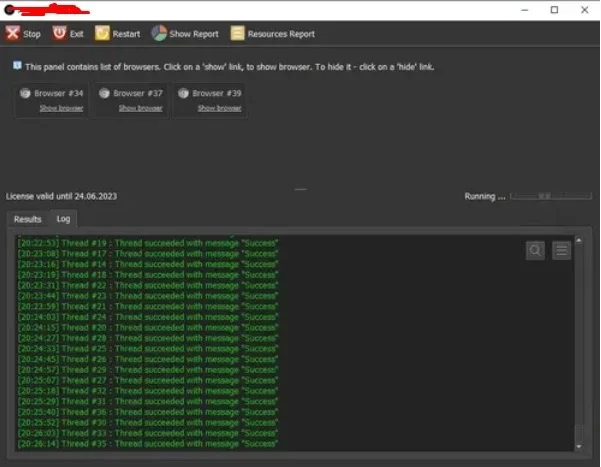601x467 pixels.
Task: Click the red Stop icon
Action: tap(12, 33)
